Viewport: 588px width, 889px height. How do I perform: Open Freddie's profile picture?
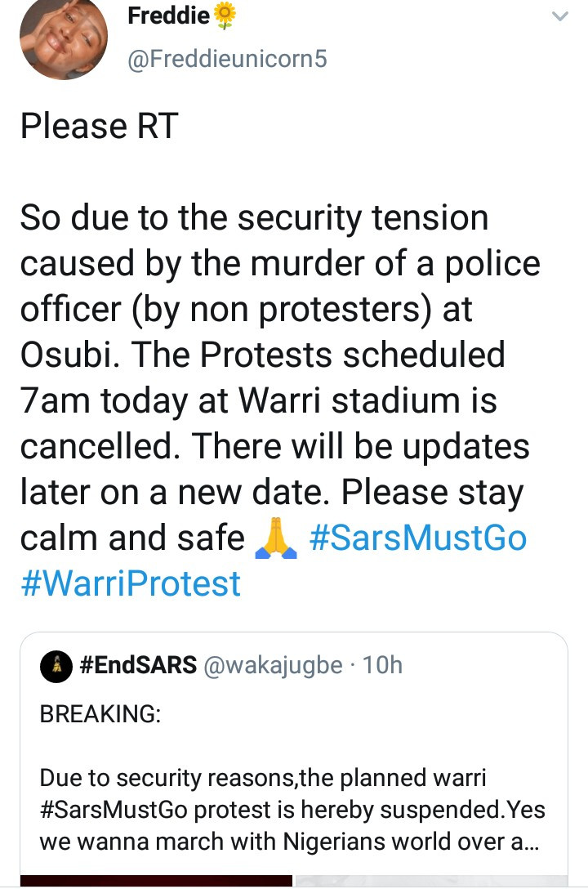64,37
